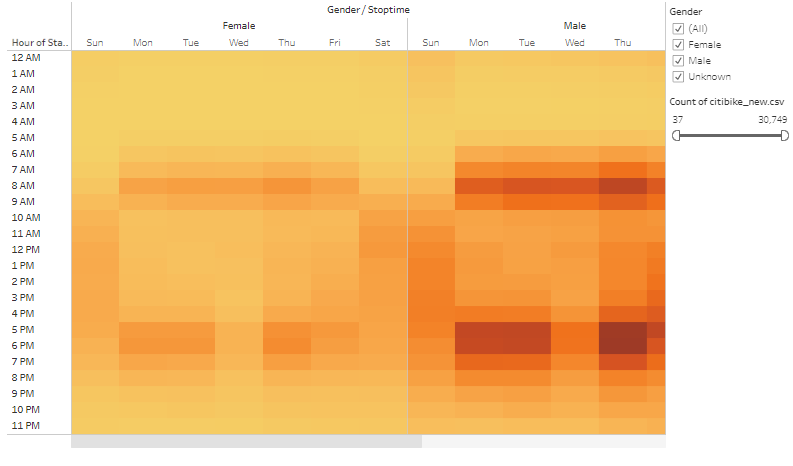
Task: Select the Female header
Action: pos(239,26)
